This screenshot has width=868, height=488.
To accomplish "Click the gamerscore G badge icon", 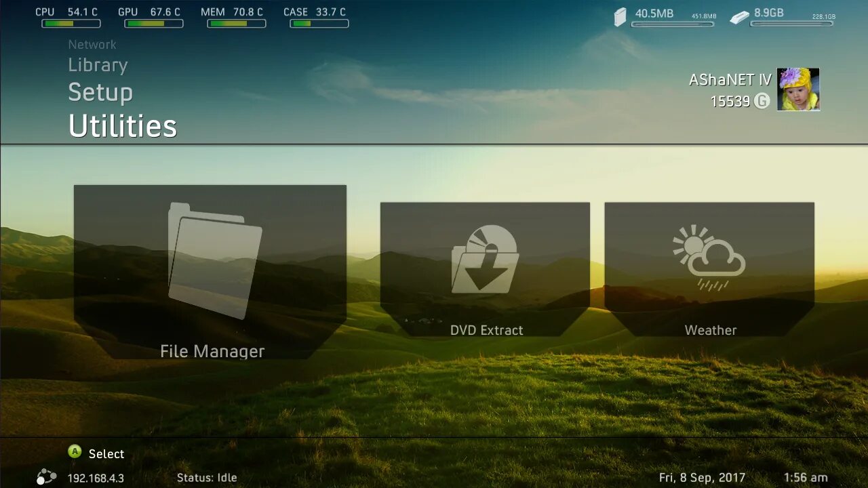I will (x=762, y=102).
